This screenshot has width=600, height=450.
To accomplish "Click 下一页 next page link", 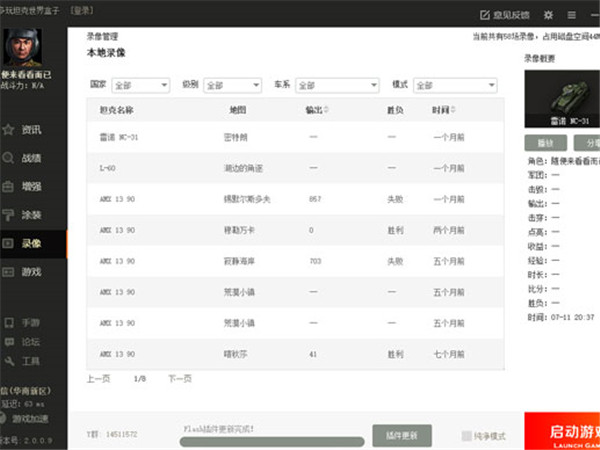I will pos(179,379).
